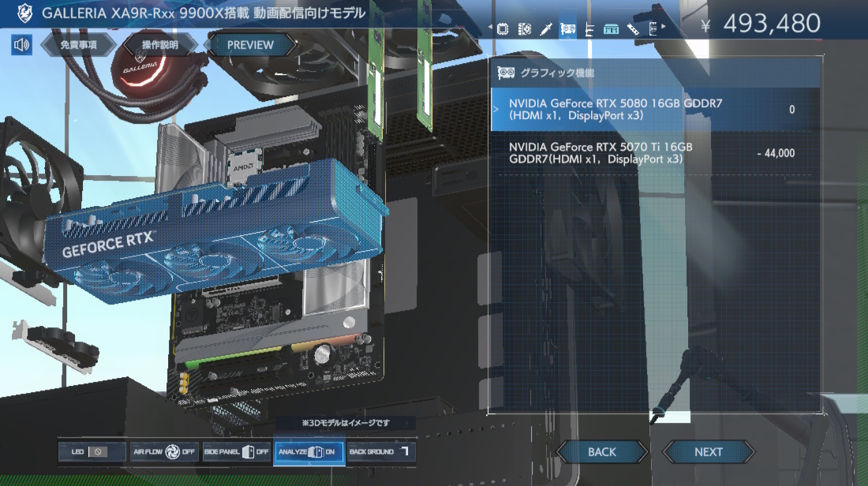The height and width of the screenshot is (486, 868).
Task: Choose NVIDIA GeForce RTX 5070 Ti option
Action: (x=655, y=153)
